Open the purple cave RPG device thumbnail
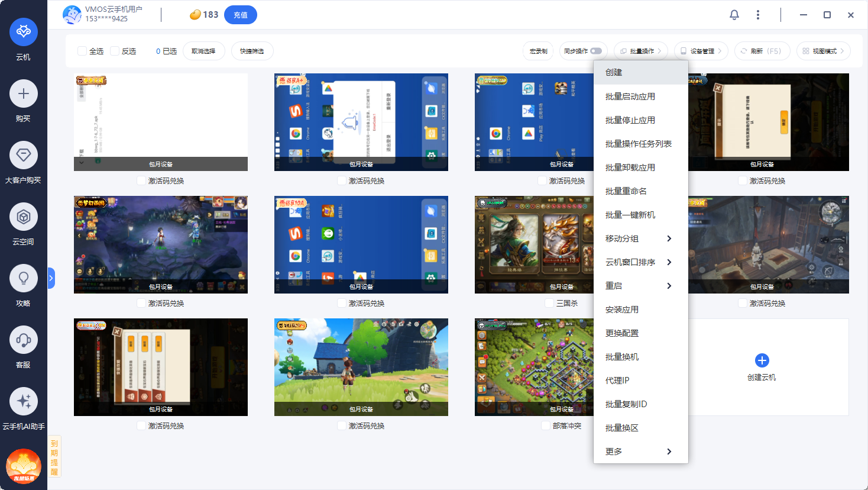Viewport: 868px width, 490px height. pos(161,244)
